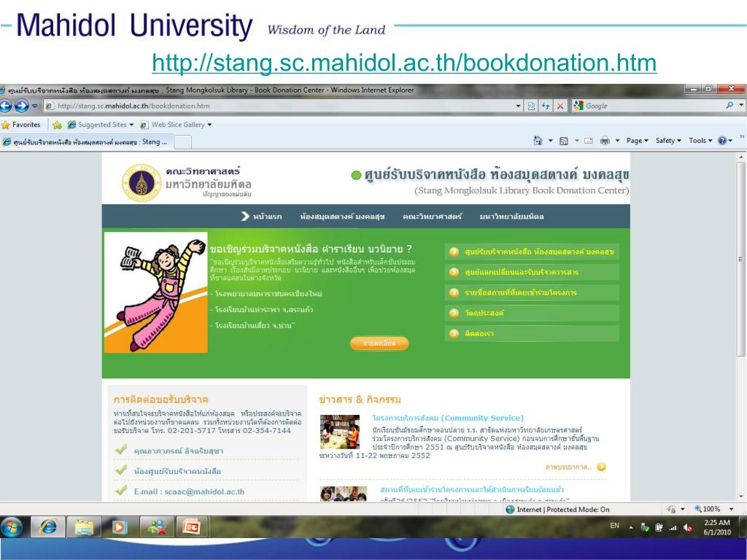Open the Tools menu
747x560 pixels.
(700, 141)
